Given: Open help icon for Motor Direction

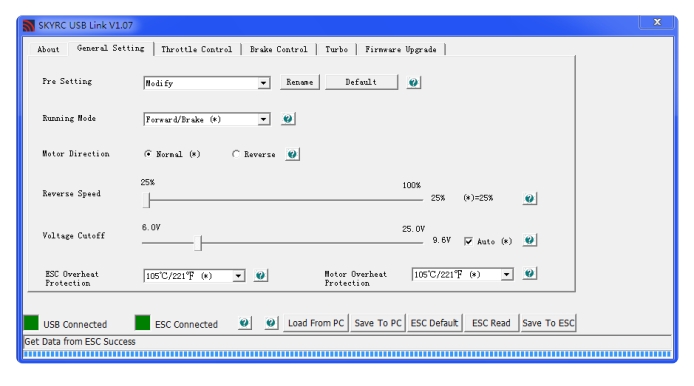Looking at the screenshot, I should [292, 154].
